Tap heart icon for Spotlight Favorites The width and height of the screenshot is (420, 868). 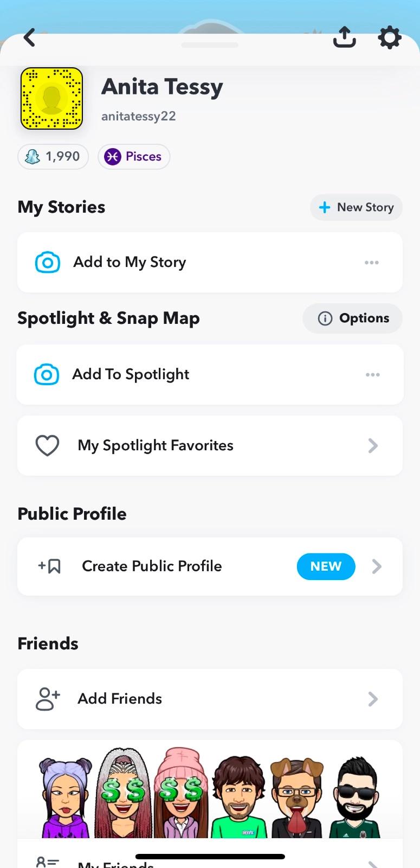pos(47,446)
